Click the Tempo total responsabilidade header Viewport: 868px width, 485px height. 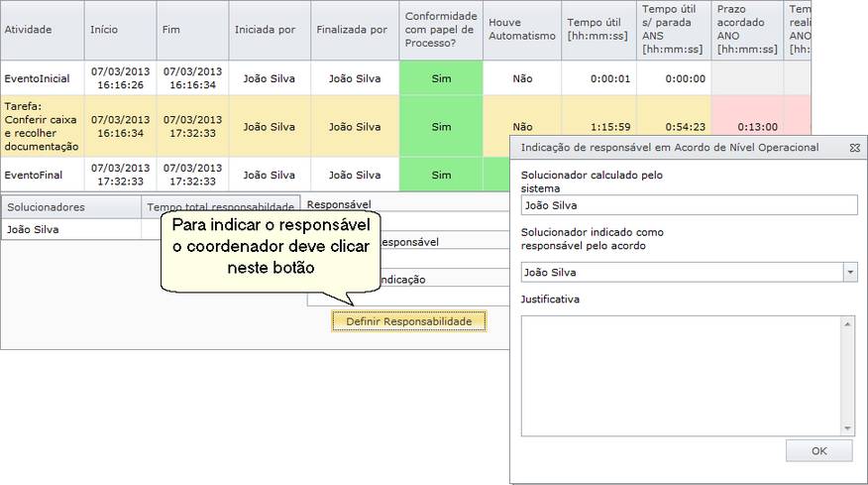(x=221, y=206)
